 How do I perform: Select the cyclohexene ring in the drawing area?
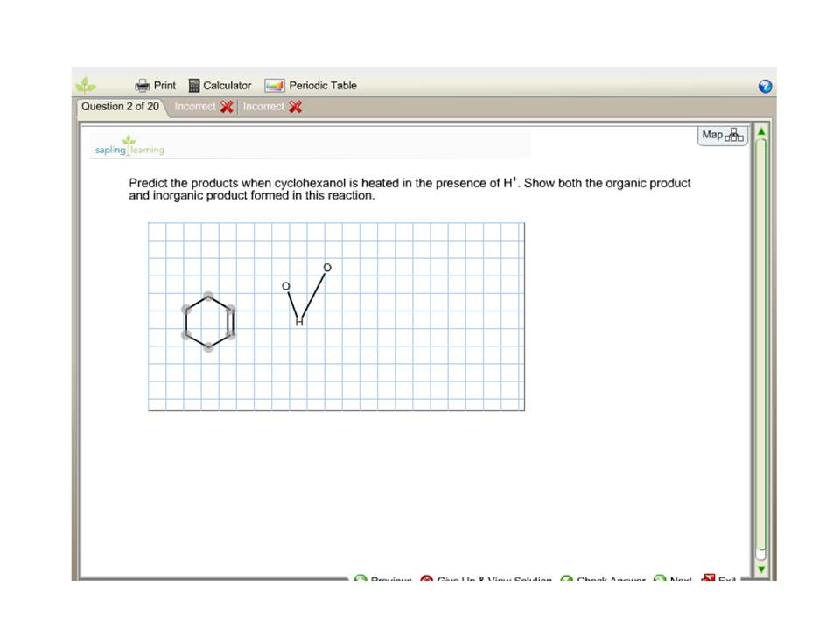coord(208,321)
